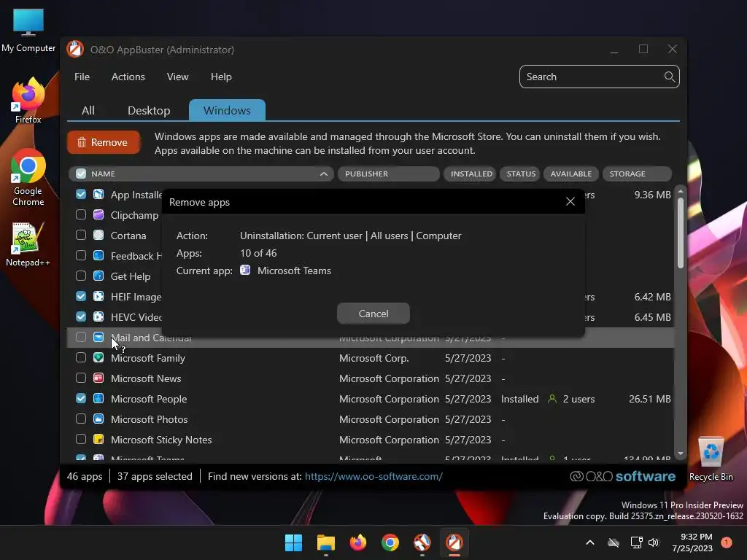The image size is (747, 560).
Task: Open the oo-software.com link
Action: (373, 476)
